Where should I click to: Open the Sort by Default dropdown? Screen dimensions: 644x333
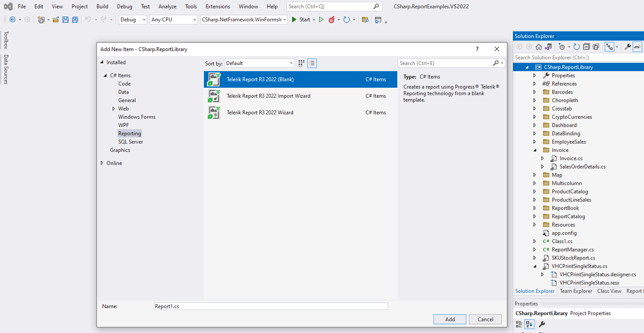pyautogui.click(x=259, y=63)
